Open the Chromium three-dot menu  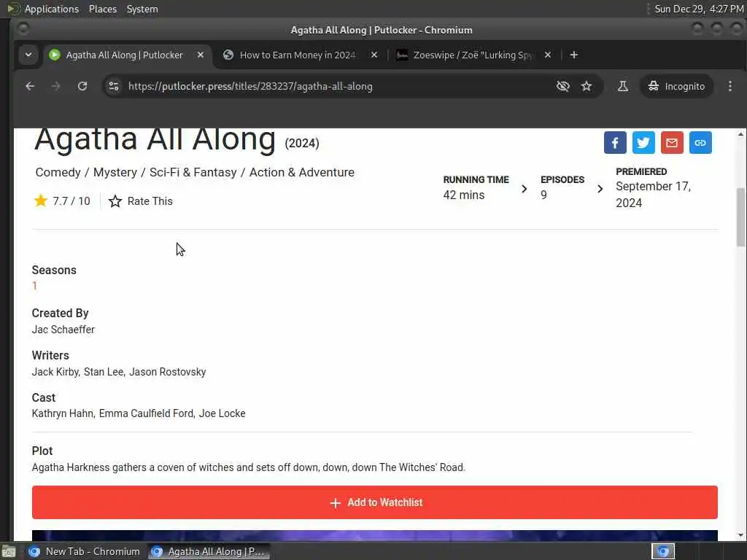coord(729,86)
